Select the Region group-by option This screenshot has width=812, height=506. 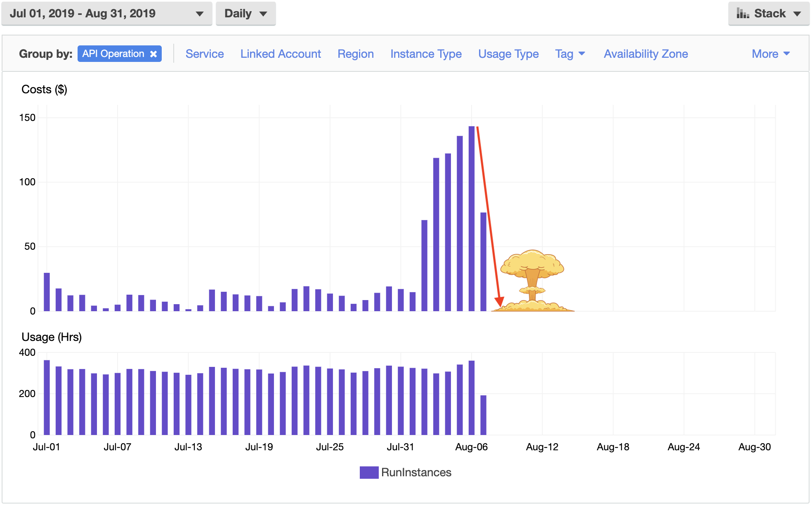pyautogui.click(x=355, y=54)
